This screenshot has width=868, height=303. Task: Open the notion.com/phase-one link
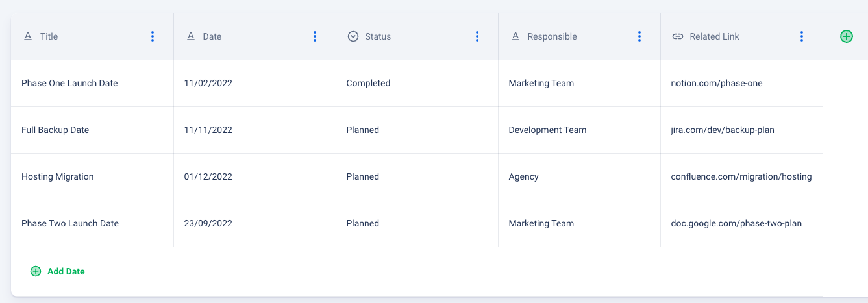tap(717, 83)
